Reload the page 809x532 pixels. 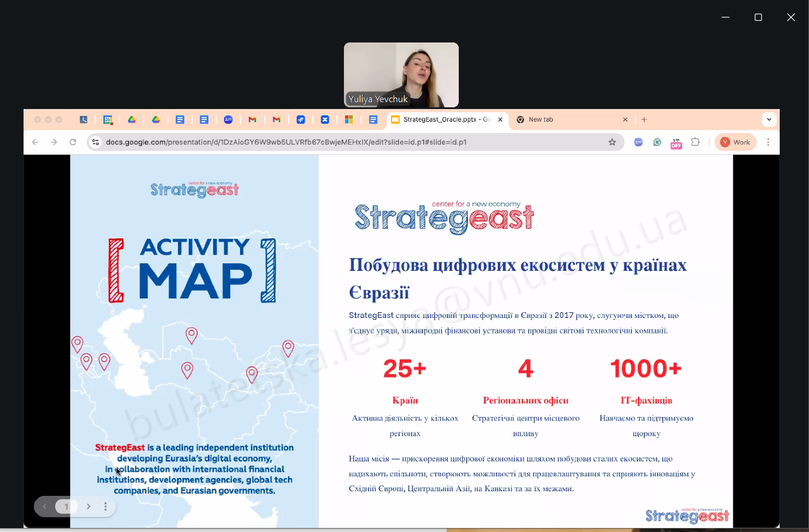tap(73, 142)
